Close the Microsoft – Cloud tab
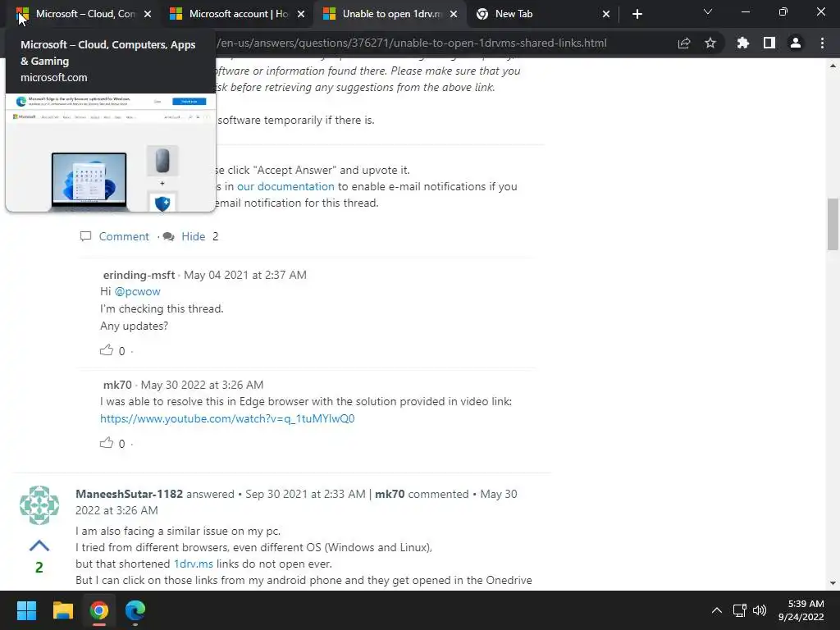 click(148, 14)
